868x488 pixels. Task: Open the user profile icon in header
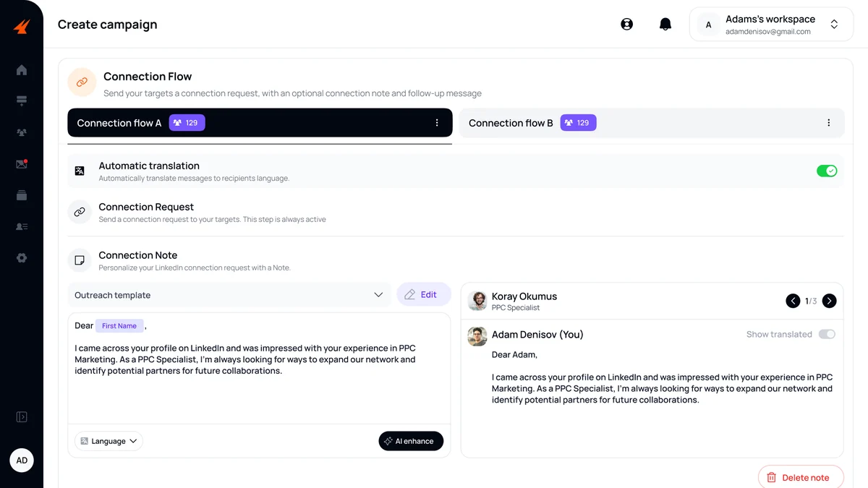(x=626, y=25)
